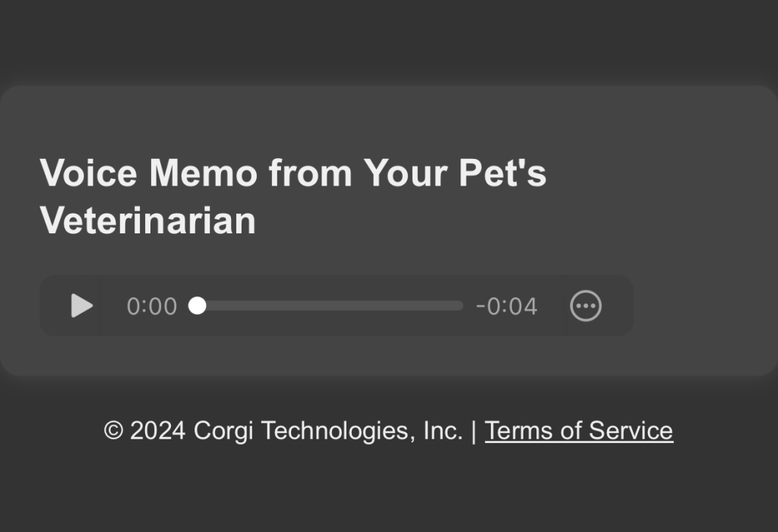Play the veterinarian voice memo
The height and width of the screenshot is (532, 778).
(x=82, y=306)
